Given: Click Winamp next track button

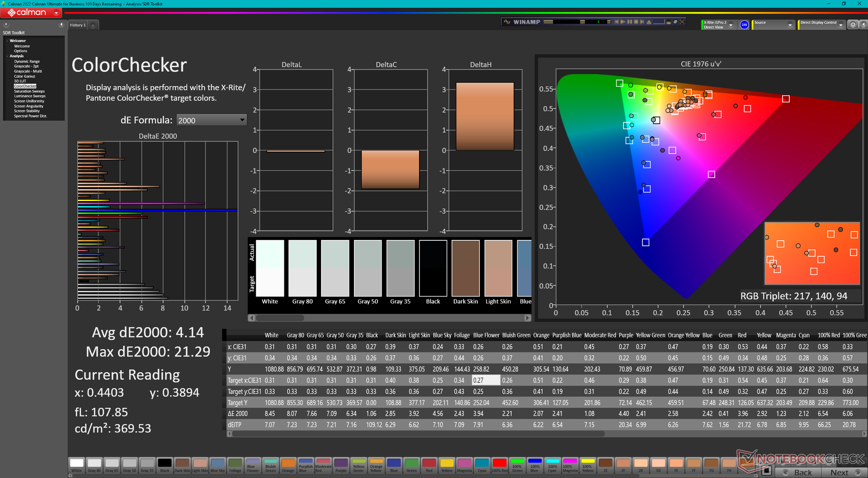Looking at the screenshot, I should (642, 22).
